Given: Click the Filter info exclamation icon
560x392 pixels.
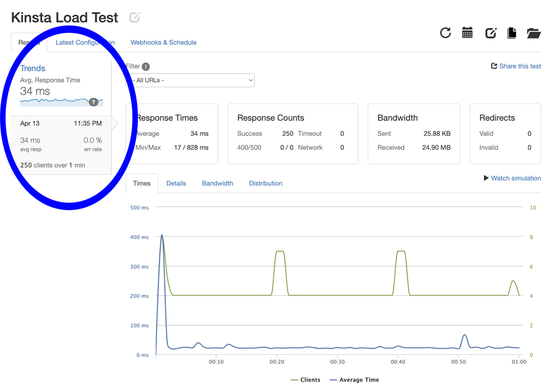Looking at the screenshot, I should [145, 66].
